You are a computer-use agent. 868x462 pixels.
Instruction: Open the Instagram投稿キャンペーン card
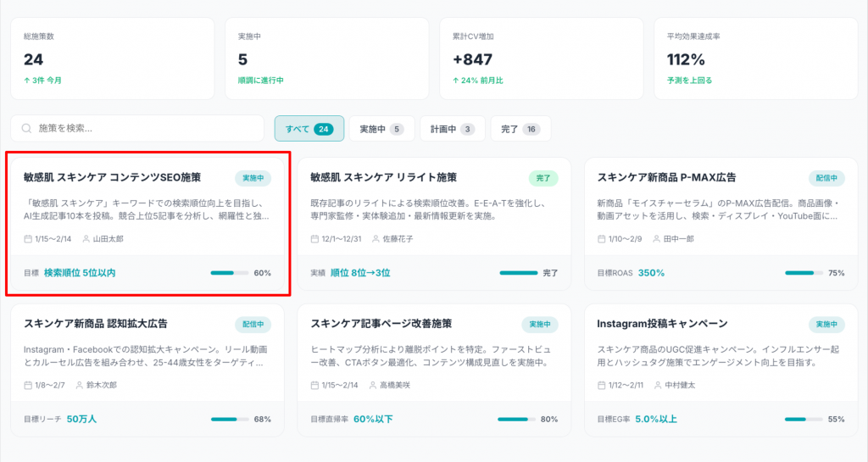coord(662,324)
